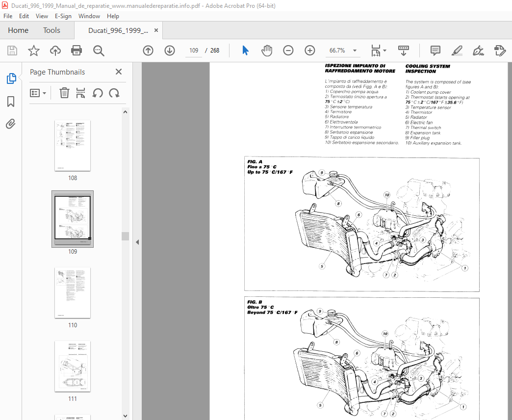The width and height of the screenshot is (512, 420).
Task: Open the Edit menu
Action: [x=24, y=16]
